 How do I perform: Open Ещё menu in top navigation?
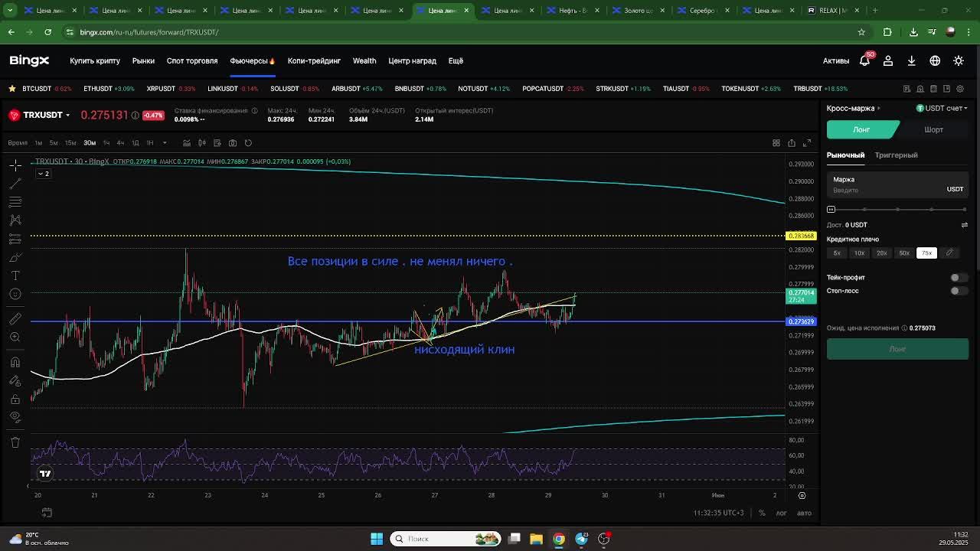tap(456, 60)
